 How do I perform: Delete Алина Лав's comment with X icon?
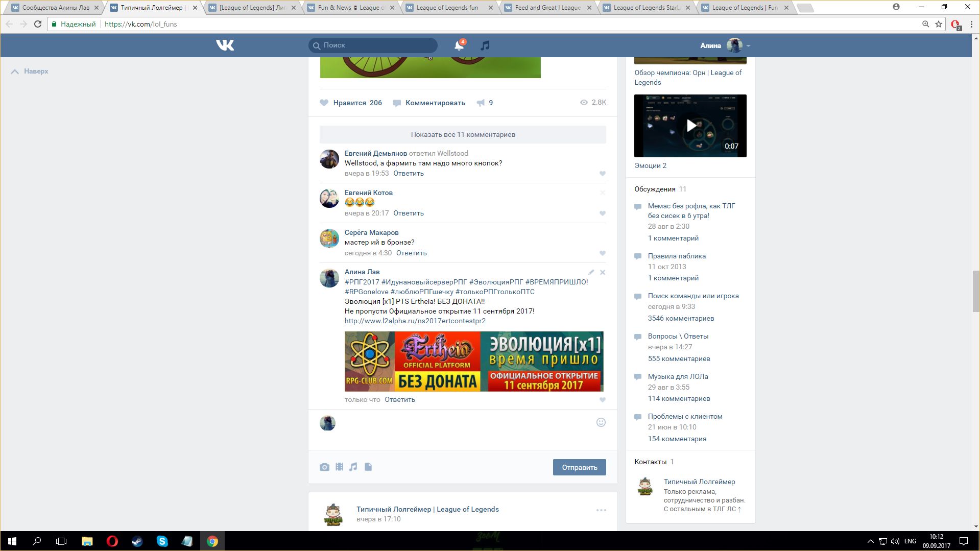pyautogui.click(x=603, y=272)
